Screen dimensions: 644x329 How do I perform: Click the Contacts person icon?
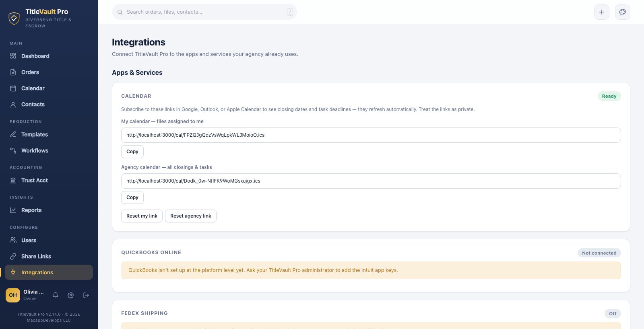13,104
